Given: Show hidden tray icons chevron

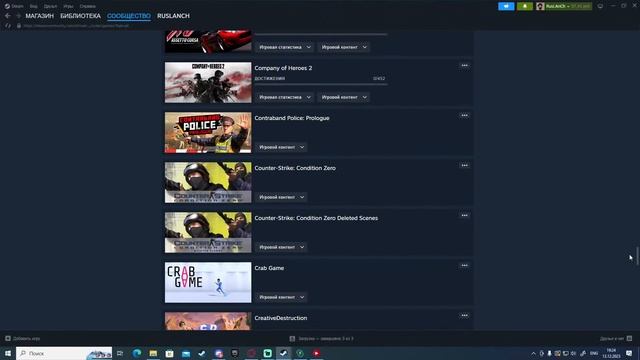Looking at the screenshot, I should click(533, 353).
